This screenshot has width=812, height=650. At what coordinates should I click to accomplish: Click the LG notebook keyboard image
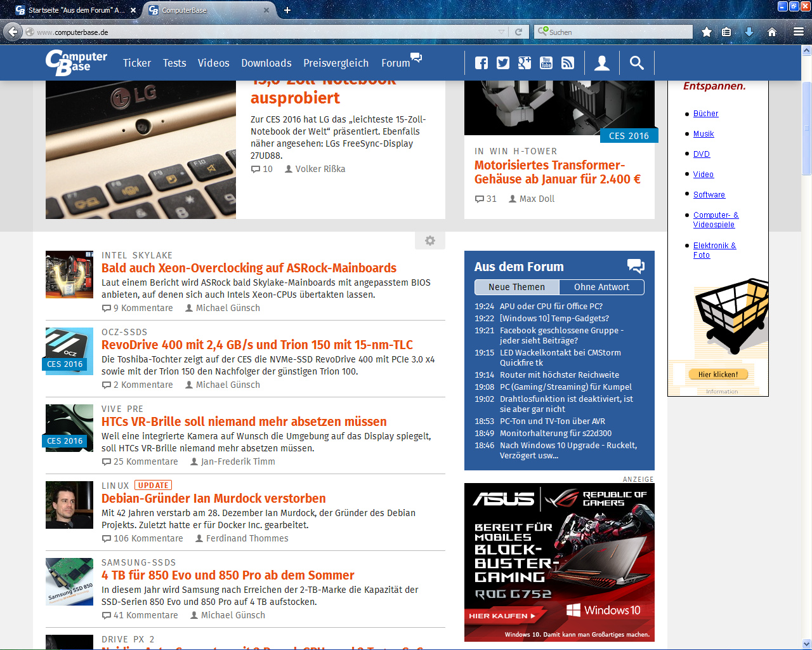point(141,150)
